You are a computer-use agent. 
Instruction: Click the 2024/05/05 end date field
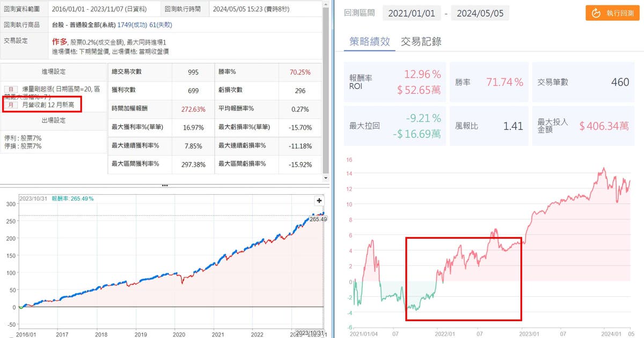point(480,13)
